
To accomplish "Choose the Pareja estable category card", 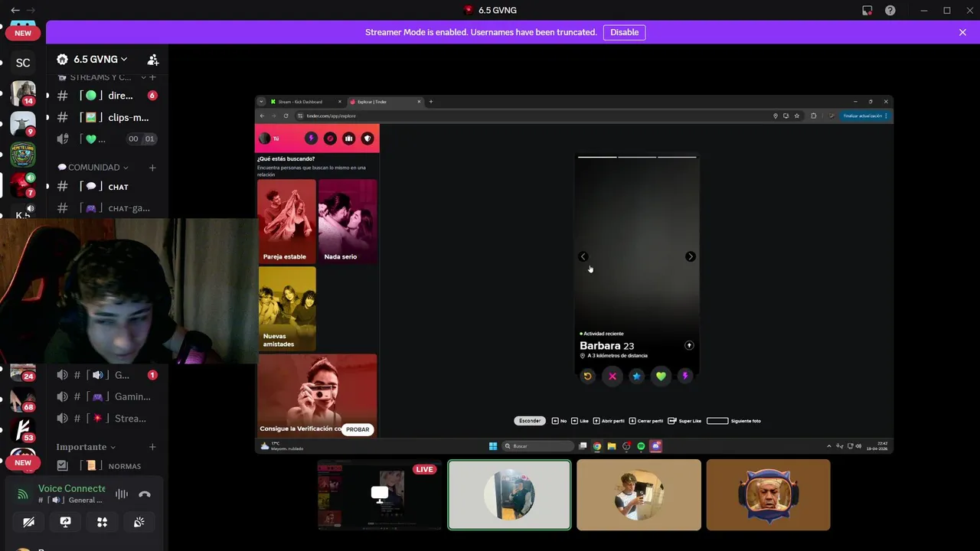I will [286, 221].
